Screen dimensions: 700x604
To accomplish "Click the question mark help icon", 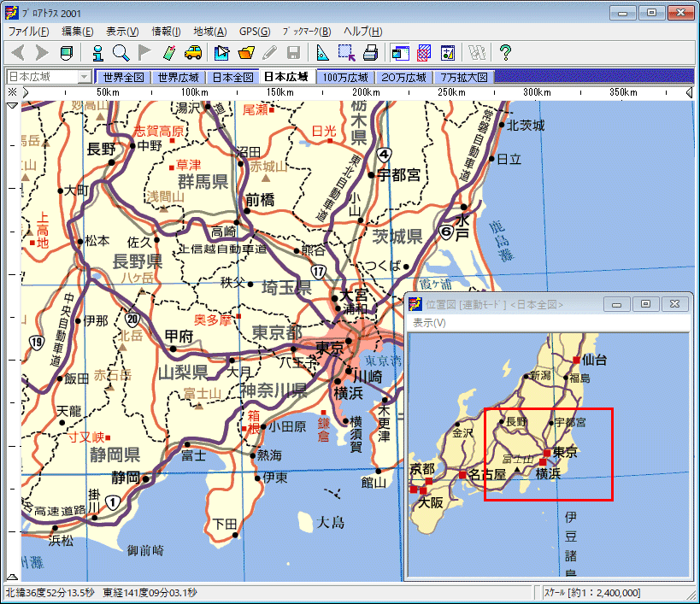I will pyautogui.click(x=505, y=53).
